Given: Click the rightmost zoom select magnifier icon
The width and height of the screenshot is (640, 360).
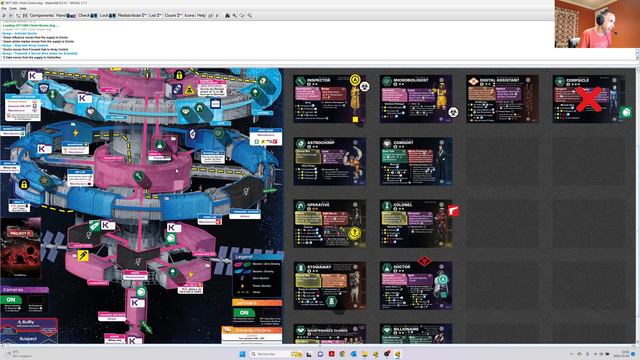Looking at the screenshot, I should [249, 16].
